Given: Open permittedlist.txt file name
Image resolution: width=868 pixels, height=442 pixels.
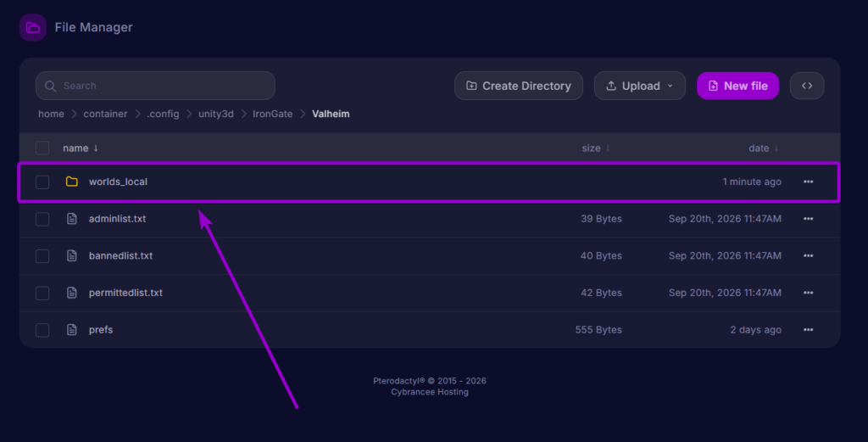Looking at the screenshot, I should [125, 293].
